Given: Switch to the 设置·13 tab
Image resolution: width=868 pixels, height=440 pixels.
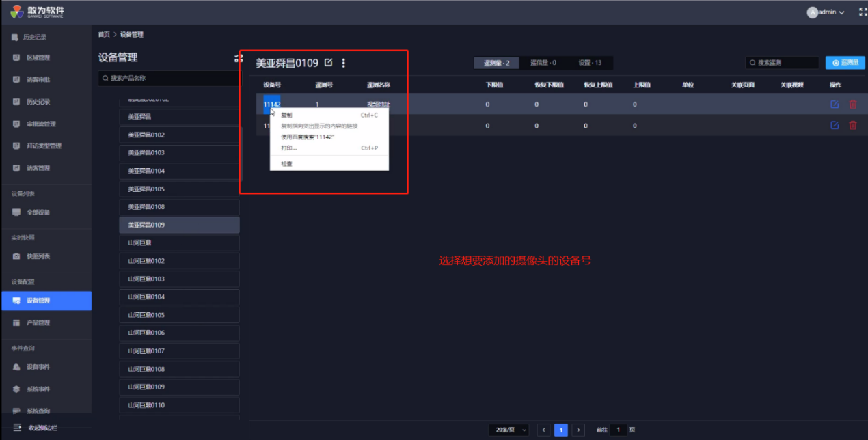Looking at the screenshot, I should click(x=590, y=63).
